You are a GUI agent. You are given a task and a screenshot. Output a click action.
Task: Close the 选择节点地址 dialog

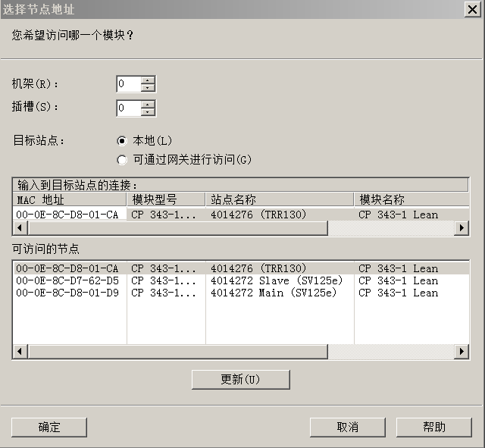tap(472, 10)
